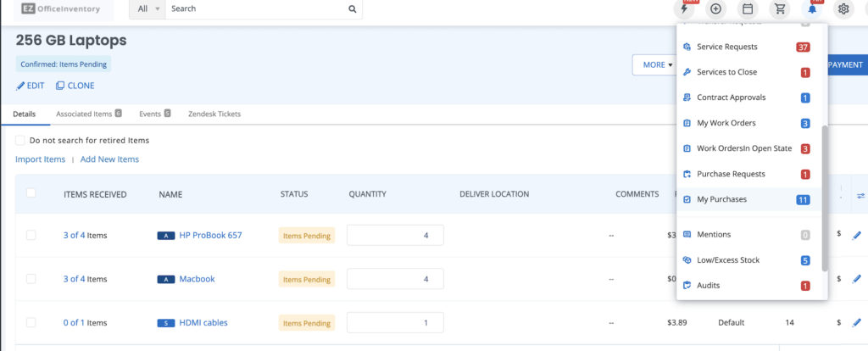Image resolution: width=868 pixels, height=351 pixels.
Task: Click the Items Pending status for Macbook
Action: pos(307,279)
